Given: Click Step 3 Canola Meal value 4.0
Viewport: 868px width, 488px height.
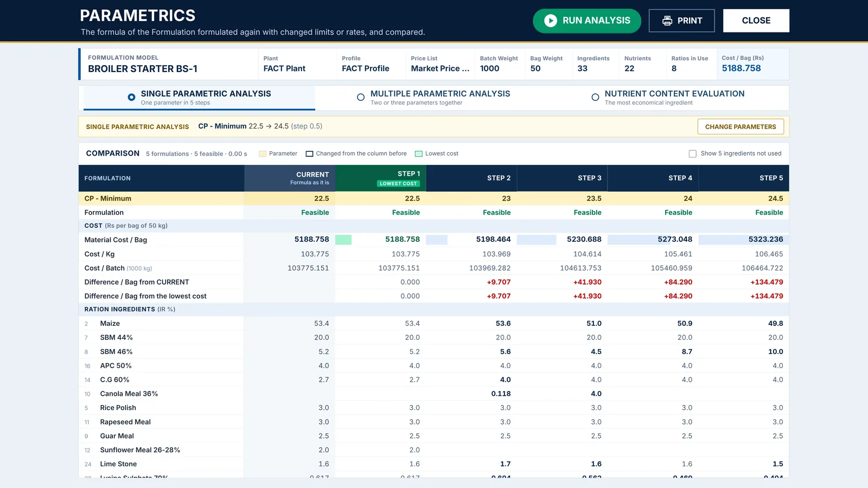Looking at the screenshot, I should (596, 394).
